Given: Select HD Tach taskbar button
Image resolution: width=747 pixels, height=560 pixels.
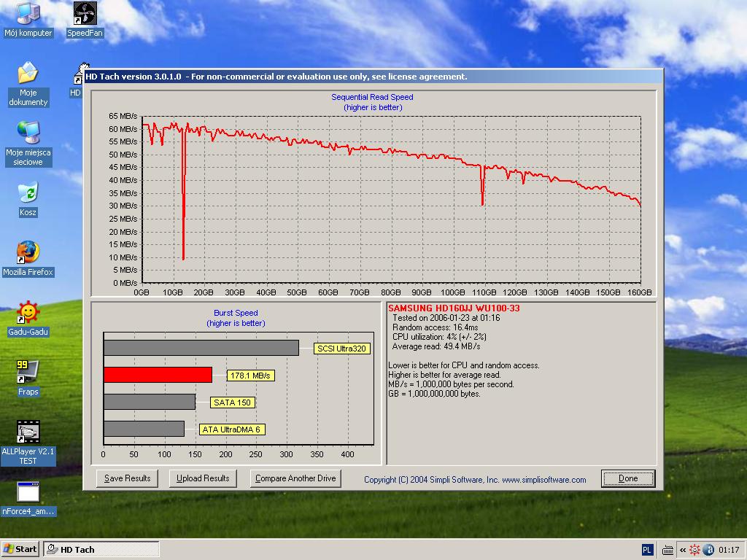Looking at the screenshot, I should (x=101, y=550).
